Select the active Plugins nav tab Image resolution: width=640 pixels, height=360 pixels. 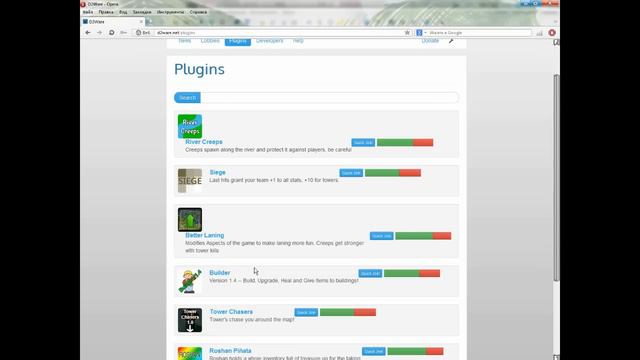click(238, 41)
